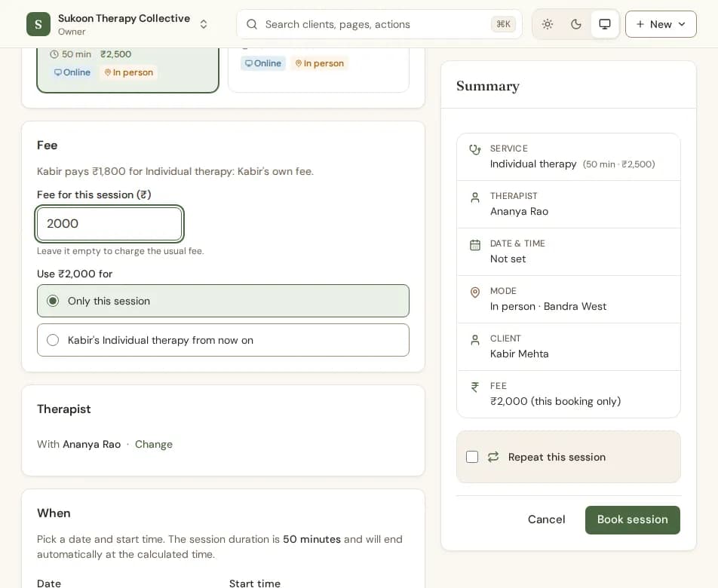The width and height of the screenshot is (718, 588).
Task: Click the repeat arrows icon
Action: tap(493, 457)
